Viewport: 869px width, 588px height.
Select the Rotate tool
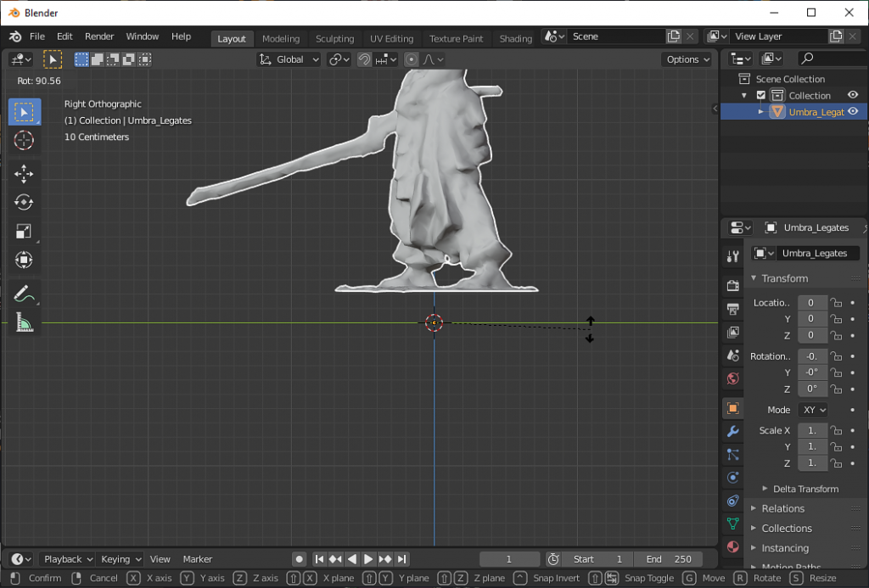point(24,202)
